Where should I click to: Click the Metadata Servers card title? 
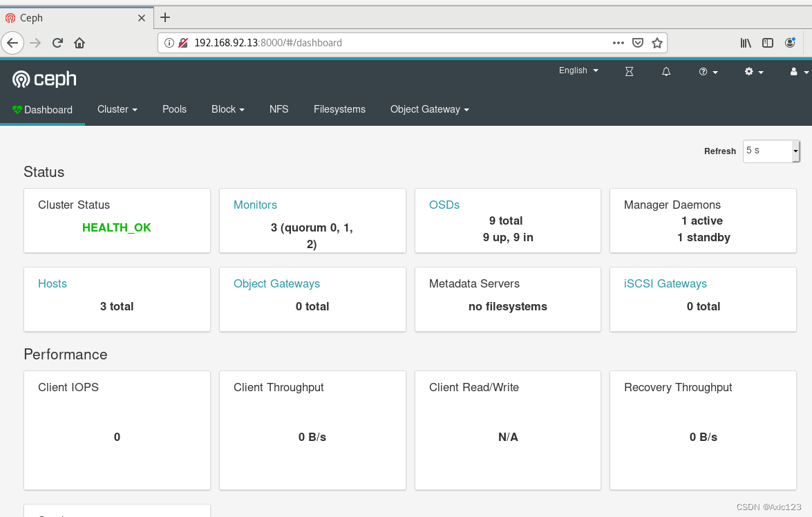pyautogui.click(x=474, y=283)
